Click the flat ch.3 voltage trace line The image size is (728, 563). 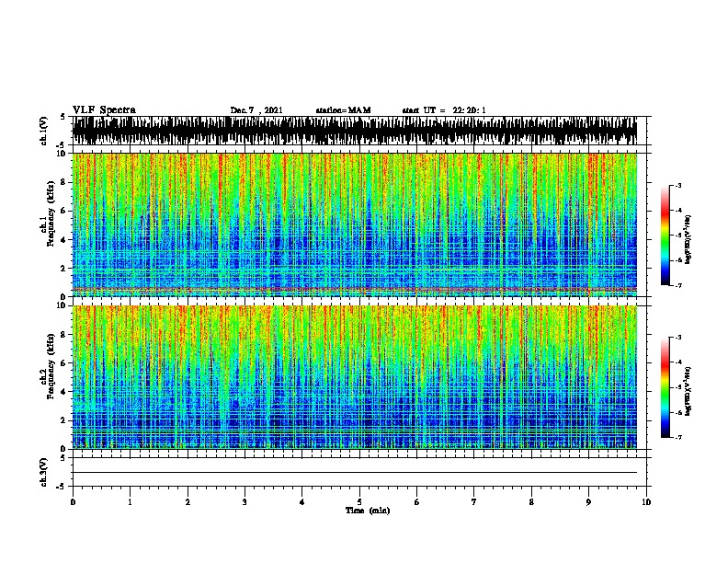tap(354, 473)
